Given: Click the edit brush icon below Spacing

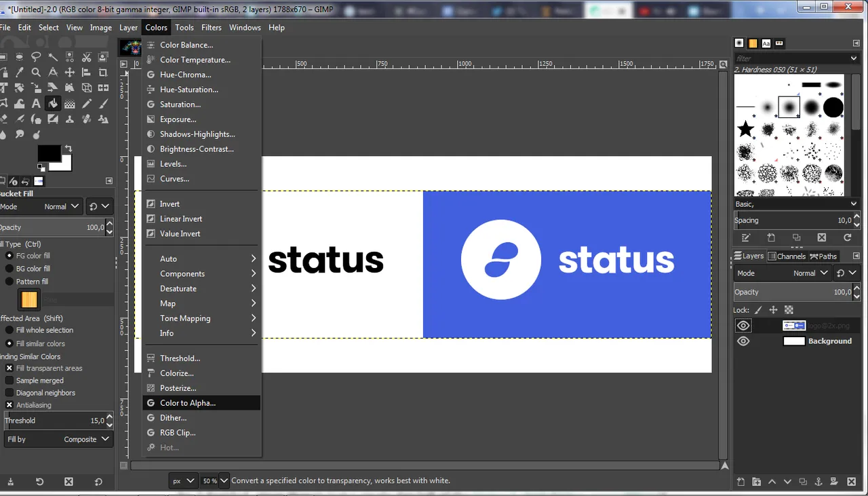Looking at the screenshot, I should [x=746, y=237].
